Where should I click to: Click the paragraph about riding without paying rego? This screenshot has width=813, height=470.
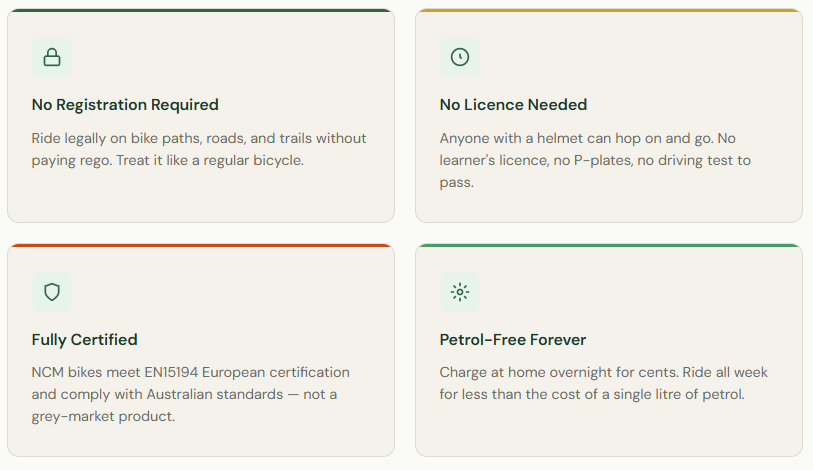pos(199,149)
